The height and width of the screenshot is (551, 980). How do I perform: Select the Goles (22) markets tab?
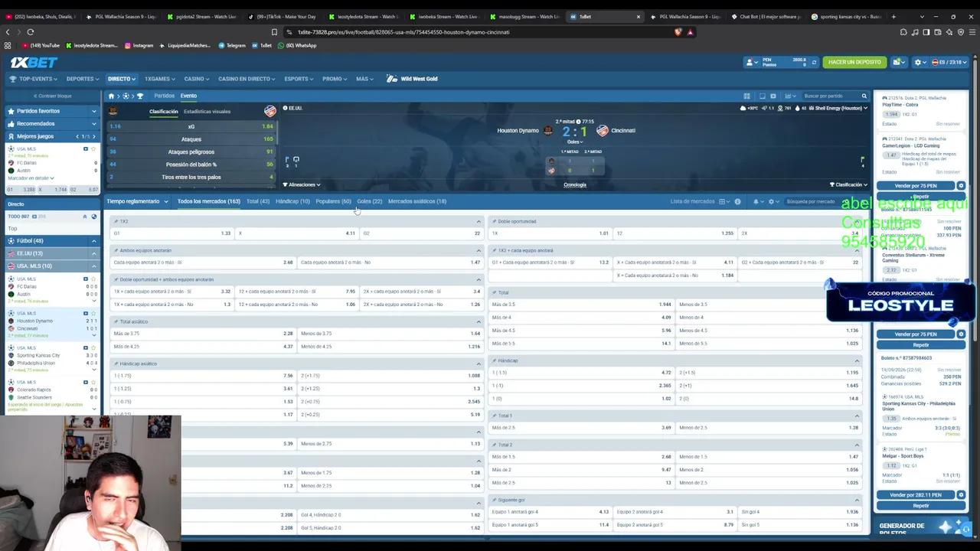pyautogui.click(x=369, y=201)
